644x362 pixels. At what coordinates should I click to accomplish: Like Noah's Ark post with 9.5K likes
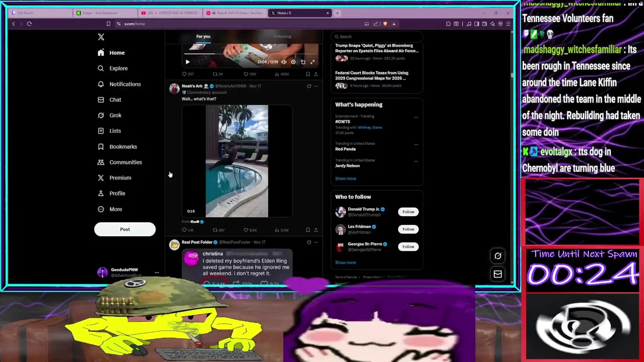[x=250, y=230]
